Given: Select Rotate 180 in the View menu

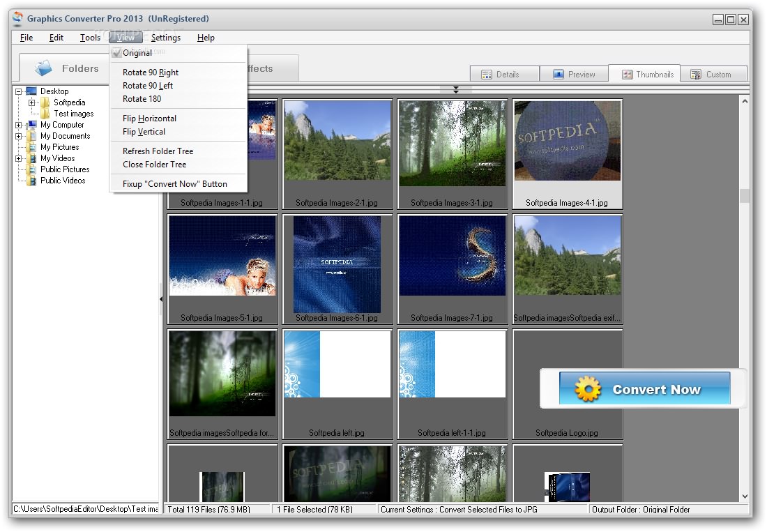Looking at the screenshot, I should (179, 99).
